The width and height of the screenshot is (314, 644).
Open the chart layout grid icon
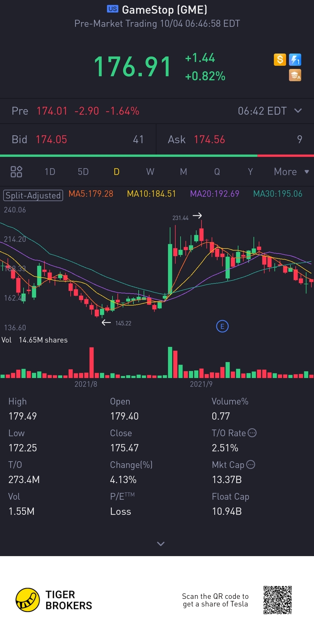pyautogui.click(x=16, y=172)
